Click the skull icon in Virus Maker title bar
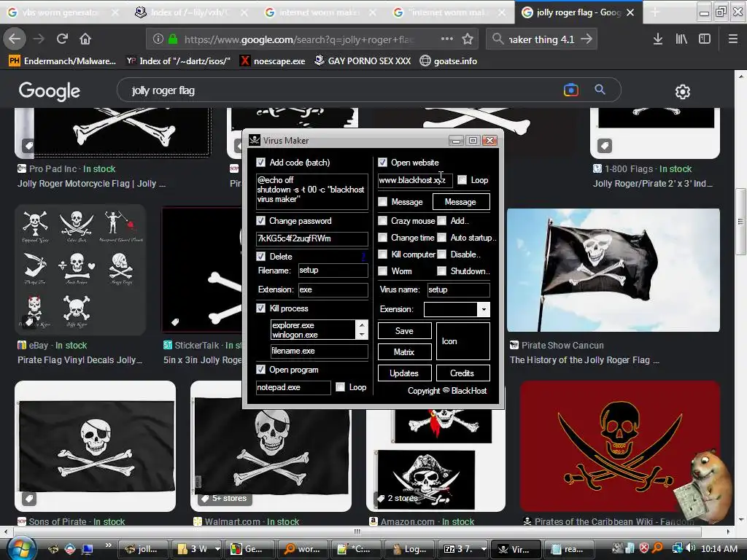Viewport: 747px width, 560px height. coord(255,140)
